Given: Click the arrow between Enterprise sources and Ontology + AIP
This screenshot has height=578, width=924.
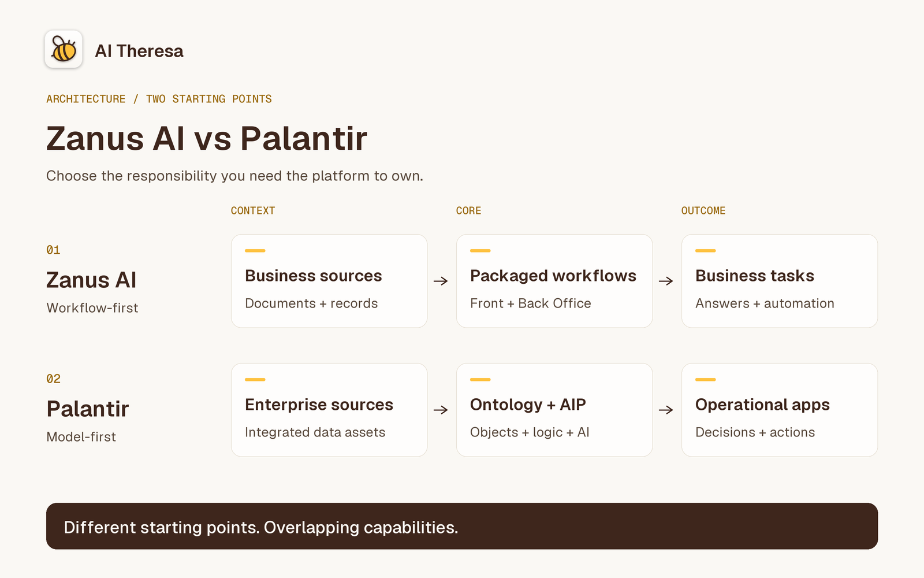Looking at the screenshot, I should pos(441,410).
